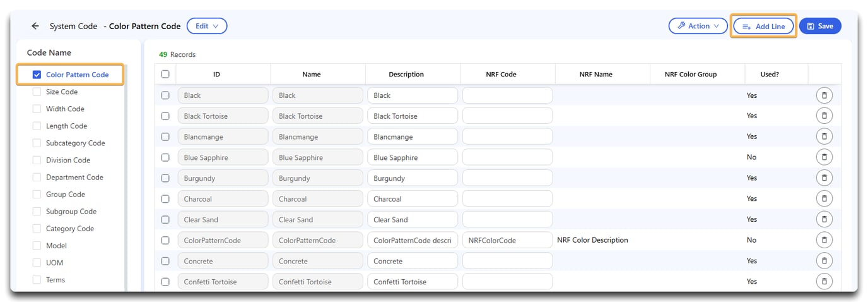Viewport: 868px width, 302px height.
Task: Enable the Size Code checkbox
Action: 37,92
